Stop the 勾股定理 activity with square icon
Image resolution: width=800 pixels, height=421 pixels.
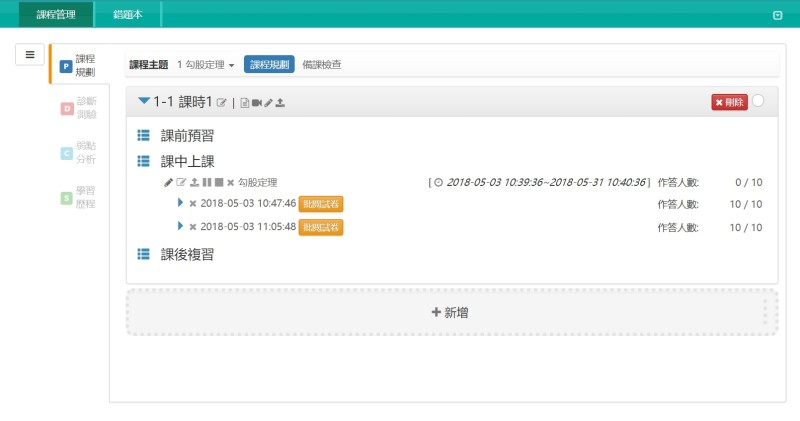click(x=219, y=183)
